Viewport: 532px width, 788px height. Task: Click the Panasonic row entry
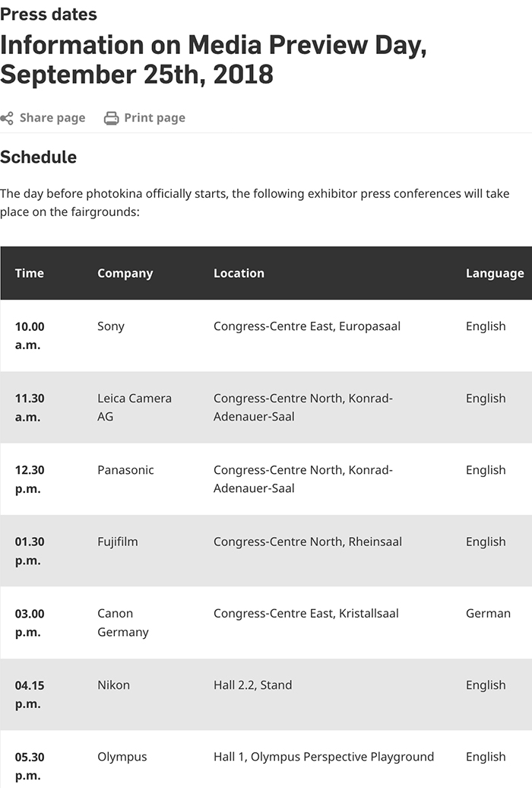(x=125, y=470)
